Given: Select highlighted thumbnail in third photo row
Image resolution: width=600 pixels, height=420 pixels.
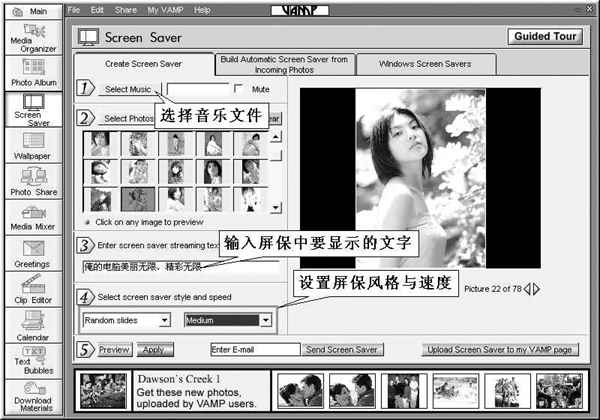Looking at the screenshot, I should [x=138, y=199].
